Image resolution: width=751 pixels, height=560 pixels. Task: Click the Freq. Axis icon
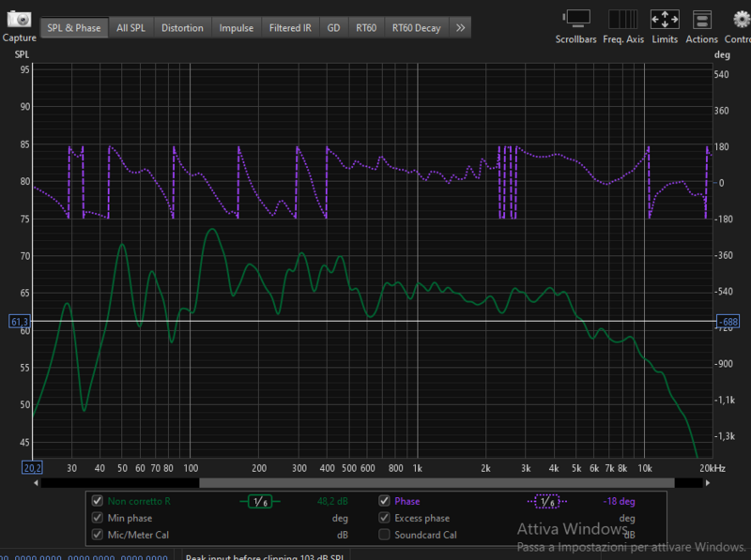623,19
